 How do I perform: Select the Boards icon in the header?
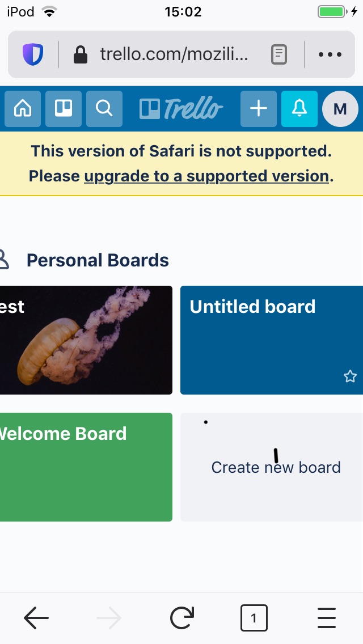point(64,108)
